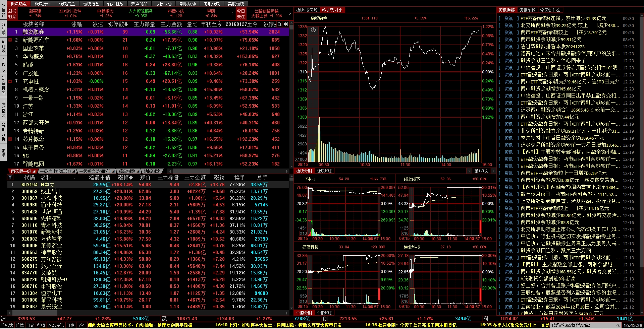Toggle sort on stock list 涨幅 column

(125, 178)
